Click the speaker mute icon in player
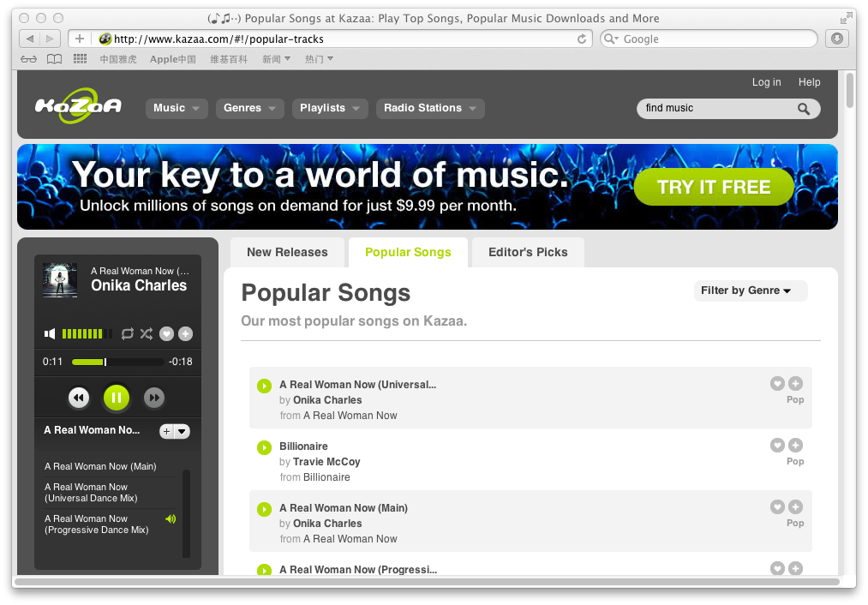Screen dimensions: 868x605 51,333
